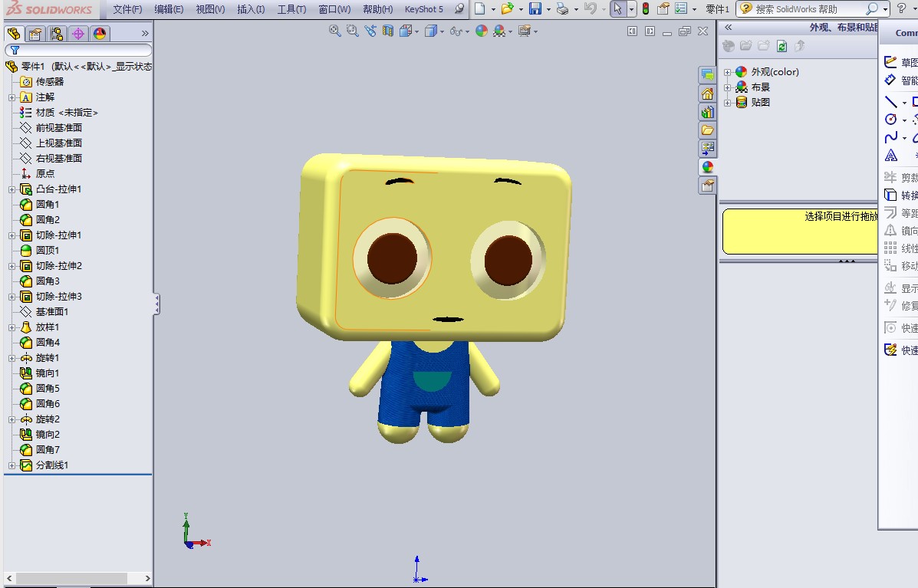Expand the 外观(color) appearances node
The height and width of the screenshot is (588, 918).
[727, 72]
